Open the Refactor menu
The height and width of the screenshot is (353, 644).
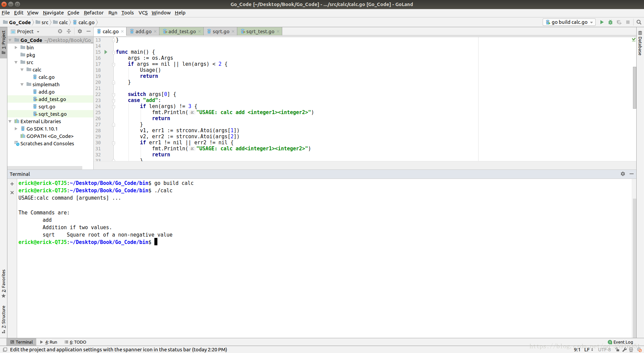pos(94,13)
